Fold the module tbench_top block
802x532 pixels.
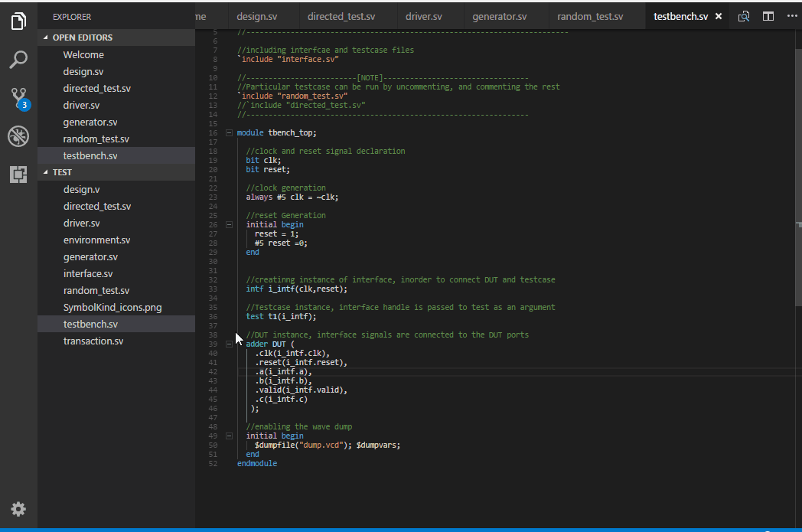[x=229, y=133]
